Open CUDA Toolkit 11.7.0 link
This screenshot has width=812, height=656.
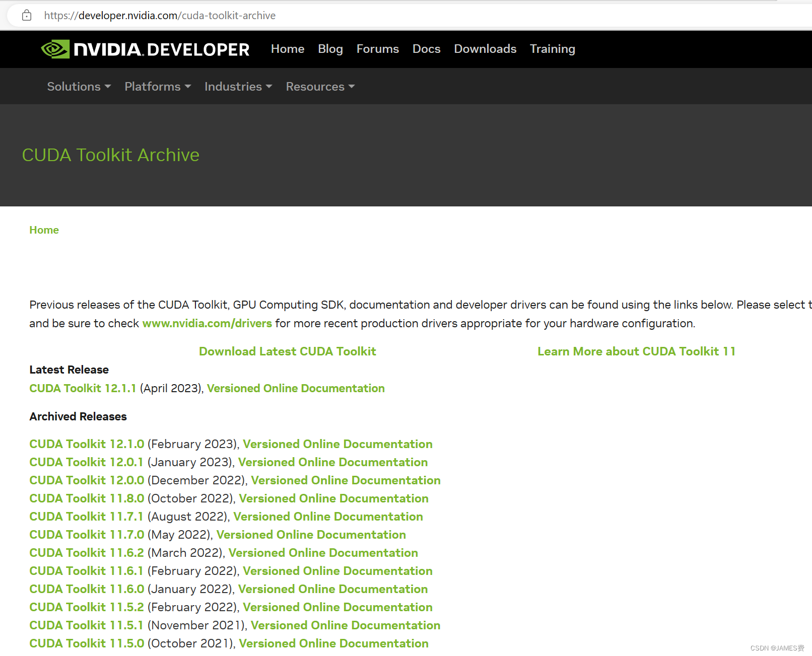pos(87,535)
